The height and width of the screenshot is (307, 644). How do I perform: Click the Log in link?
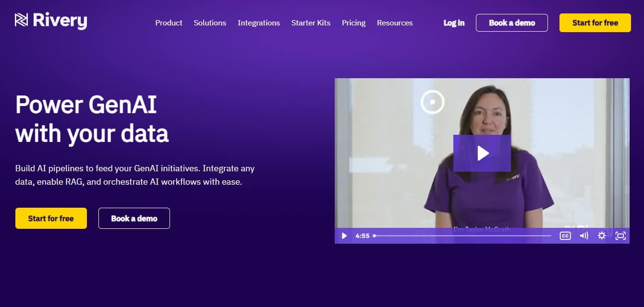[454, 23]
